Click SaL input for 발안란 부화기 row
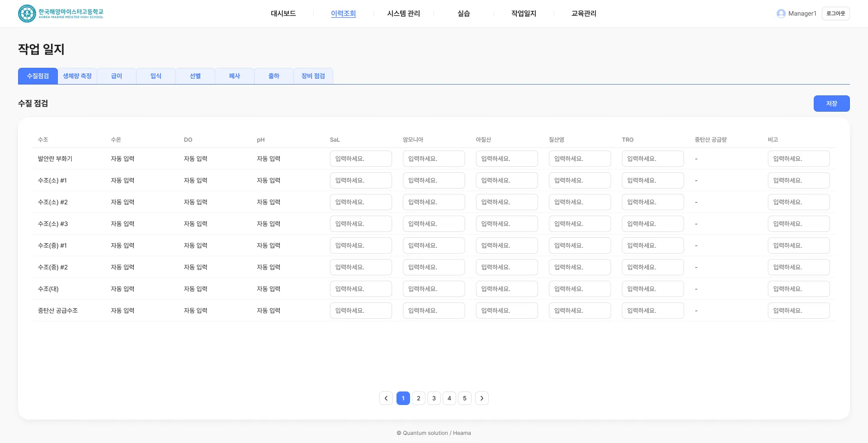868x443 pixels. tap(361, 159)
